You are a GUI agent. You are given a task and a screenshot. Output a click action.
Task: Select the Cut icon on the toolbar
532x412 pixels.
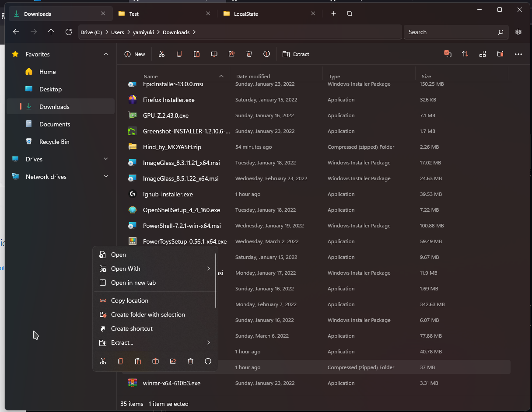click(x=161, y=54)
